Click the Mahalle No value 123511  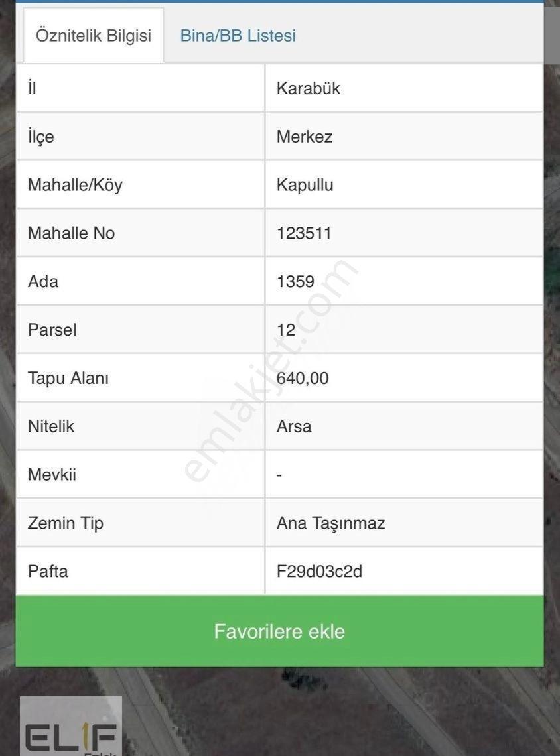[304, 233]
